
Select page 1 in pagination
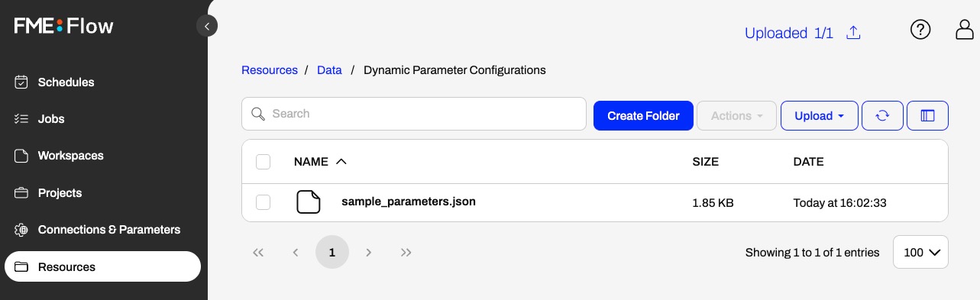(332, 252)
